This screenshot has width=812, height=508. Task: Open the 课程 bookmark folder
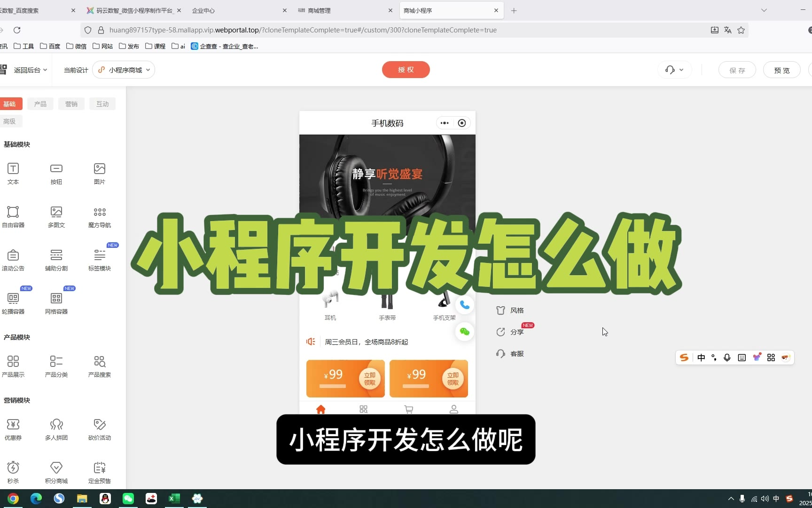click(x=156, y=46)
